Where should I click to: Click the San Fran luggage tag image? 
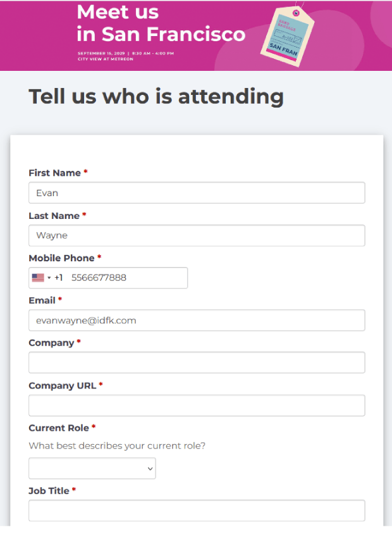pos(287,35)
